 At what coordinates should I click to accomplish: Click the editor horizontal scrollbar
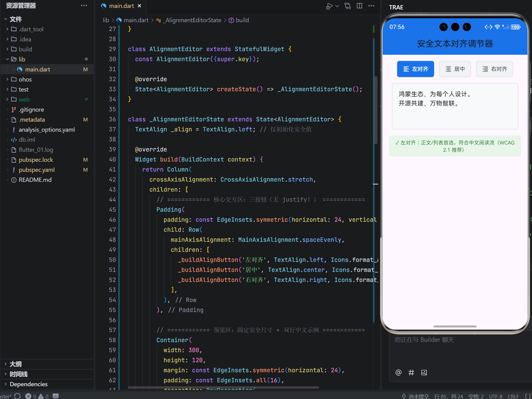[x=223, y=387]
